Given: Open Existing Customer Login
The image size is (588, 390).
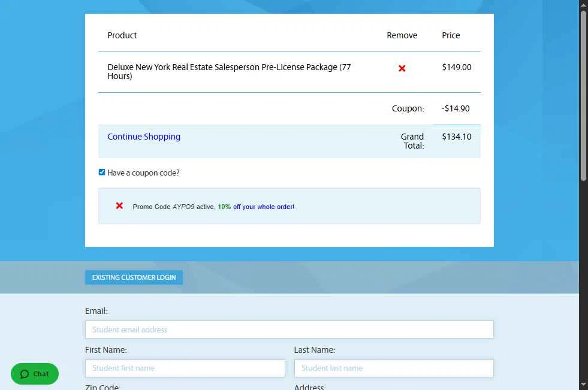Looking at the screenshot, I should (134, 277).
